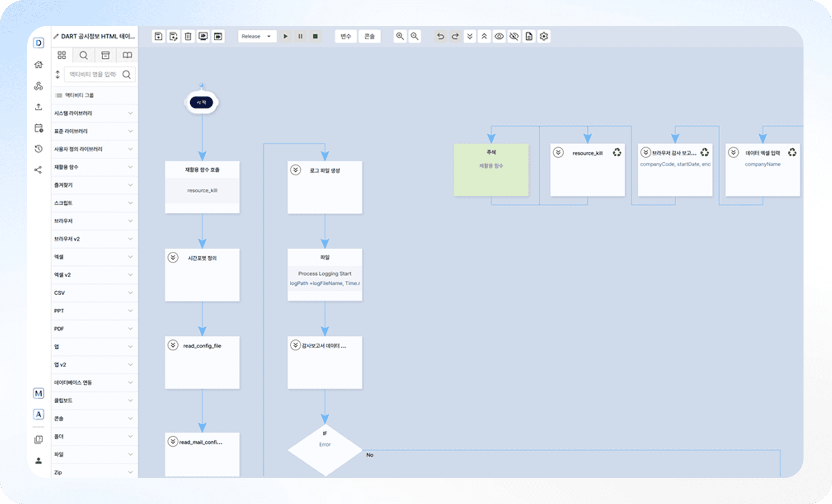832x504 pixels.
Task: Click the project title DART 공시정보 HTML
Action: point(98,36)
